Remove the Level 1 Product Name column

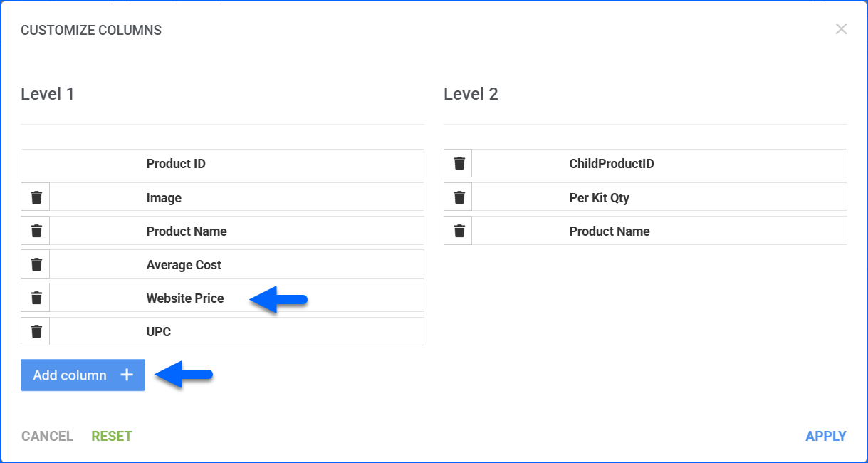coord(36,231)
